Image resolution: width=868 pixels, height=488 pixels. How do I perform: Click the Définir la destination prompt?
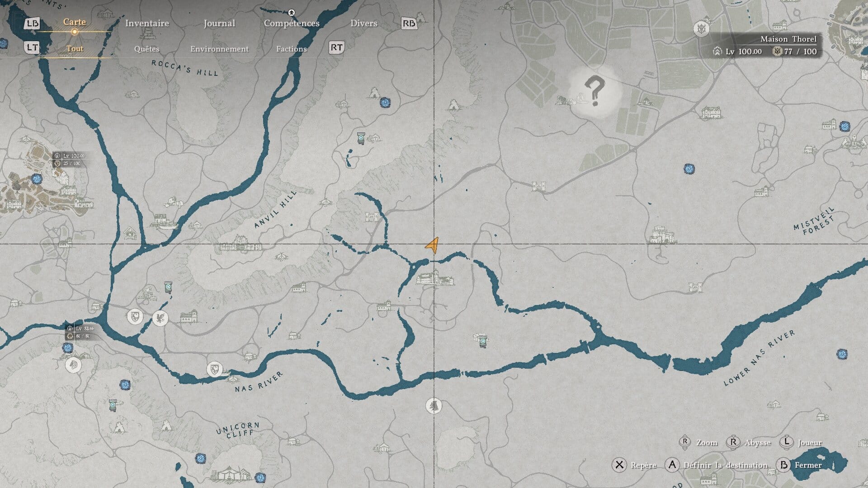(717, 465)
